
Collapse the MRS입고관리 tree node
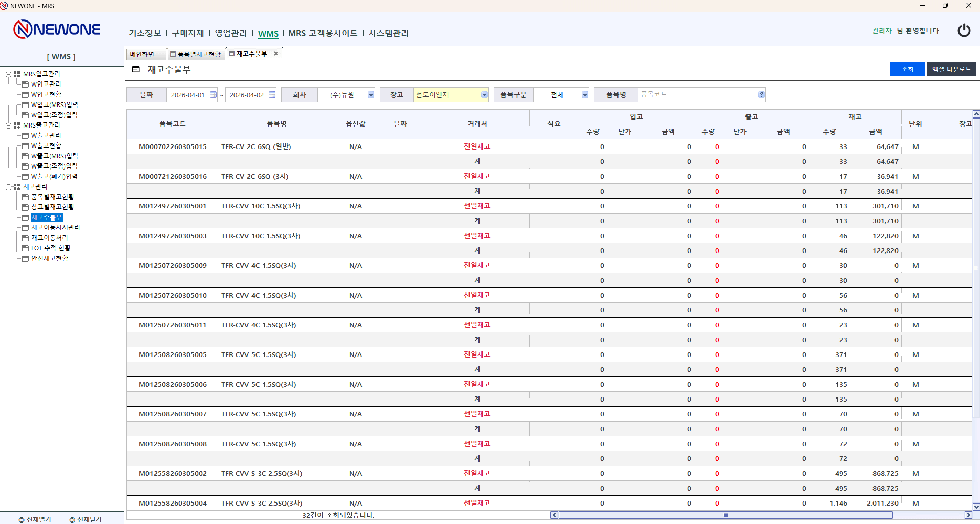tap(9, 74)
